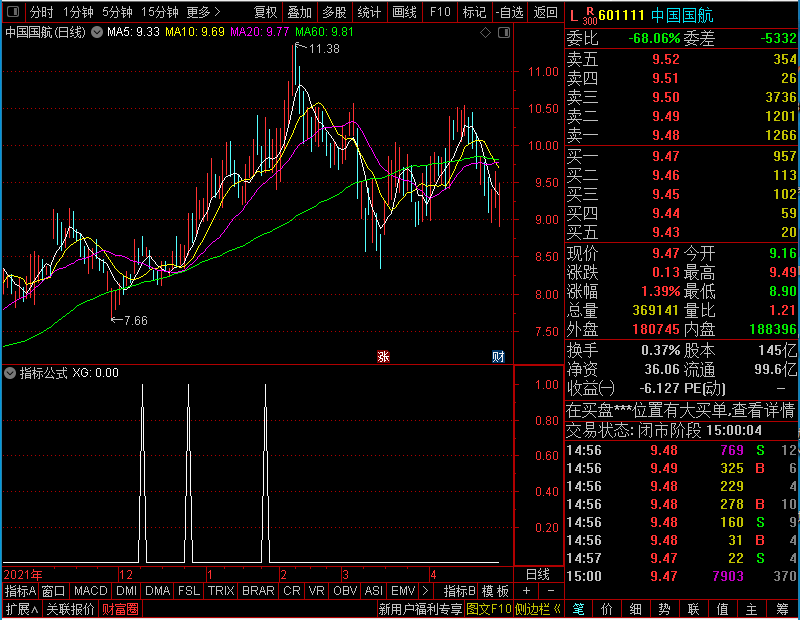This screenshot has height=620, width=800.
Task: Switch to 分时 view
Action: pyautogui.click(x=41, y=12)
